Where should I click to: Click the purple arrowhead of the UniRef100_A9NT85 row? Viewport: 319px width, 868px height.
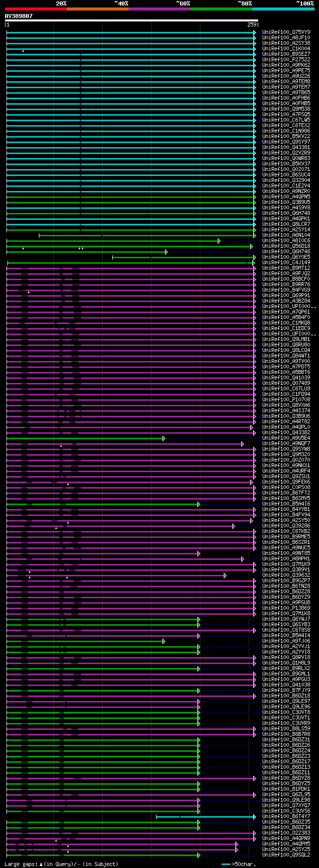[198, 553]
